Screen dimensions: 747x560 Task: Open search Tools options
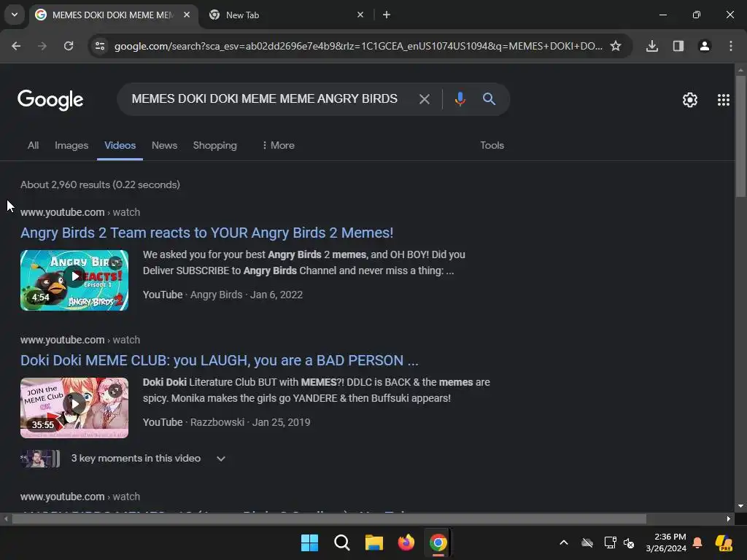click(492, 145)
